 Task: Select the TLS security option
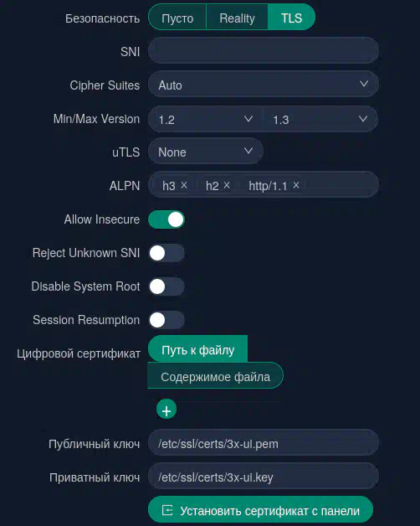pyautogui.click(x=291, y=18)
